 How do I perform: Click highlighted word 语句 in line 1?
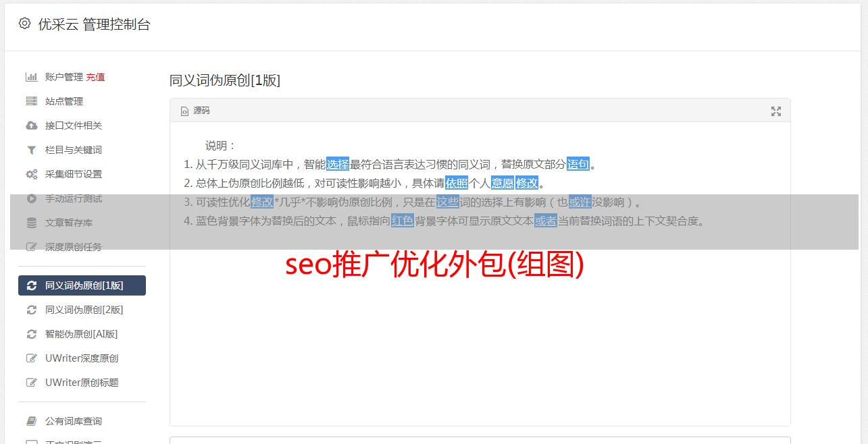click(578, 164)
